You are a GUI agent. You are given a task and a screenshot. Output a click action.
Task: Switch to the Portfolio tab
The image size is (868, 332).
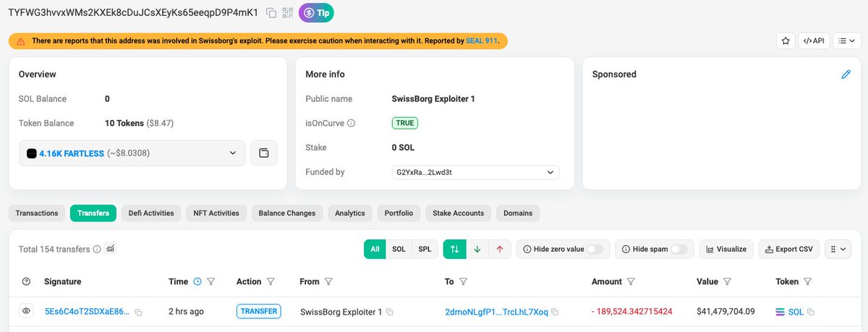click(399, 213)
